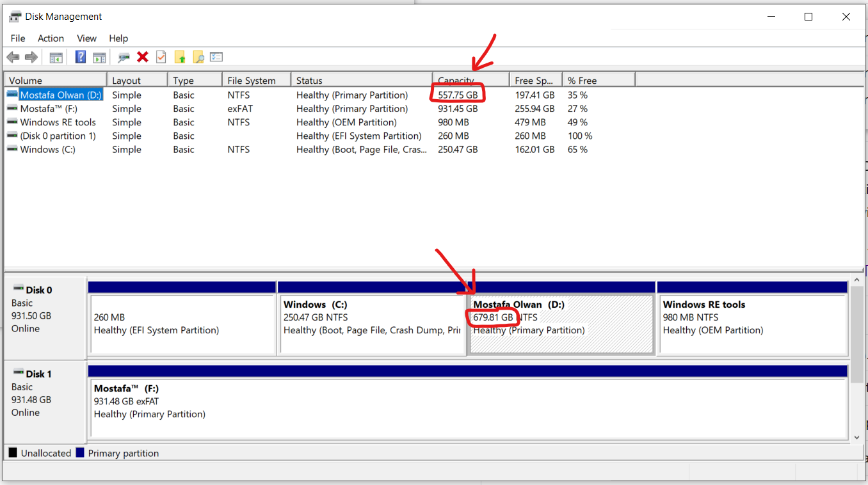Sort by the Status column header
The width and height of the screenshot is (868, 485).
[x=362, y=80]
